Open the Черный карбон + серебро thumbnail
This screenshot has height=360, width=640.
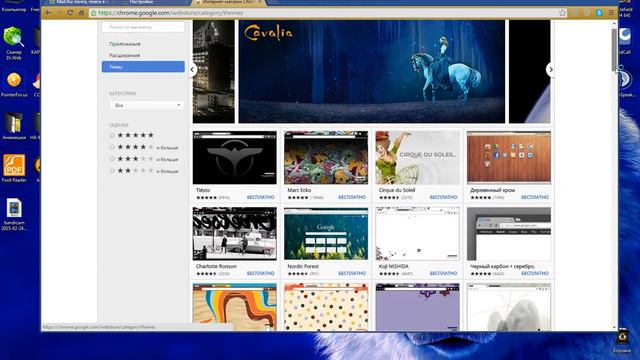pos(509,233)
